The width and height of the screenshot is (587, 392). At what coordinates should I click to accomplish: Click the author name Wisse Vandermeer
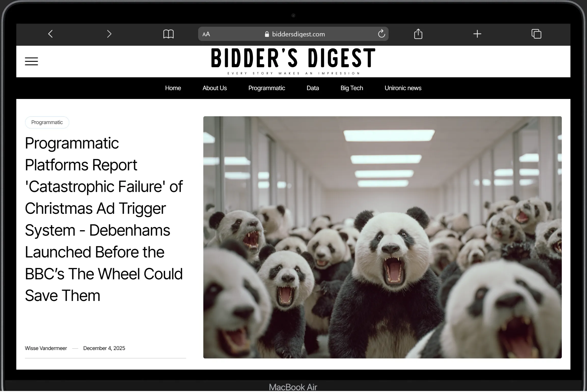46,348
